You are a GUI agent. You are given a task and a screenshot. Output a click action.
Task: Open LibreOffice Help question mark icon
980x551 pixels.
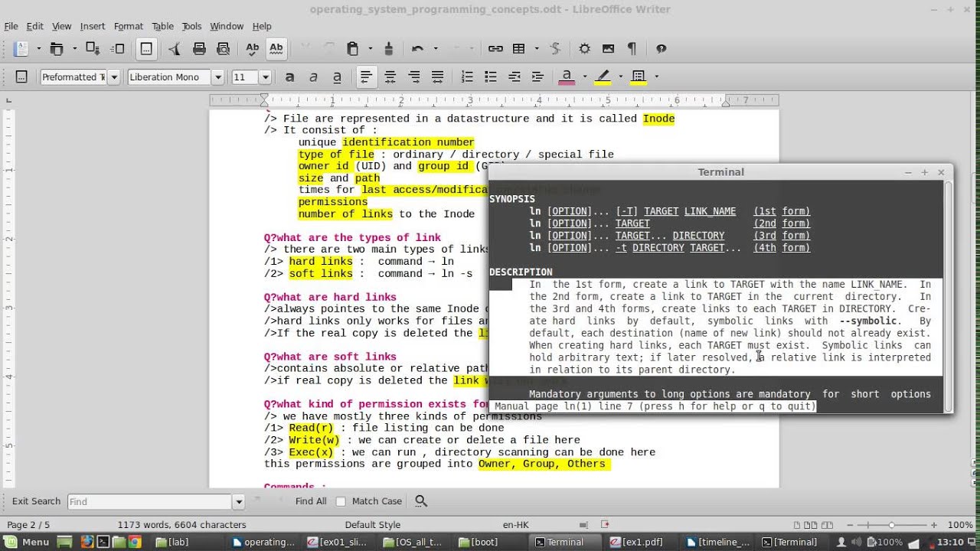pyautogui.click(x=661, y=49)
